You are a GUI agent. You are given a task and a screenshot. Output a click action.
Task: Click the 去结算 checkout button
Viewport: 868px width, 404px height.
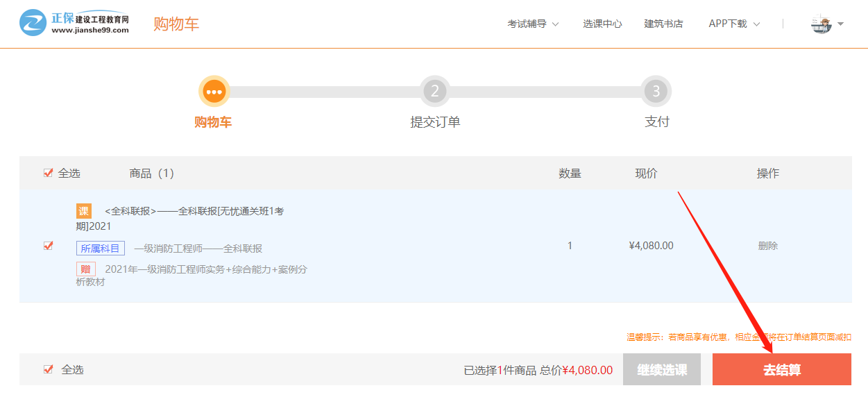[781, 369]
